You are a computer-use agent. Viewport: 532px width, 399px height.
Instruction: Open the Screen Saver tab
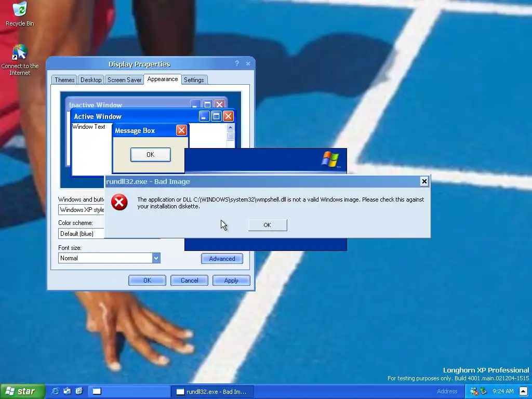125,79
